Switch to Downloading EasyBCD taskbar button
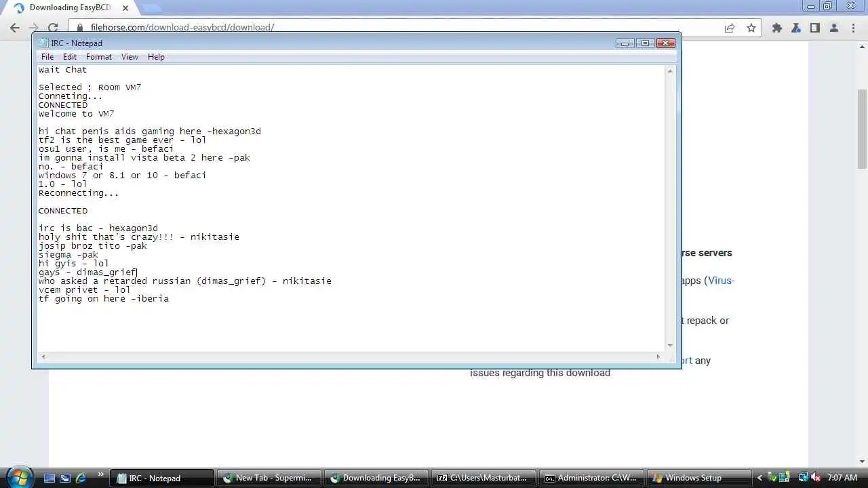 tap(376, 478)
